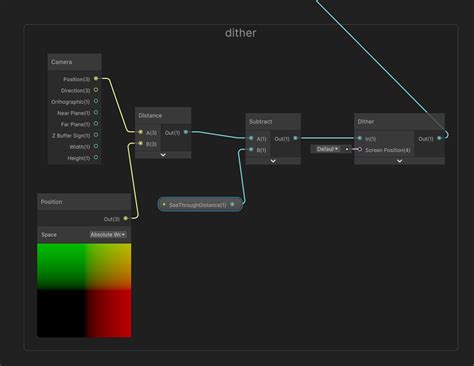
Task: Click the Dither node Out(1) port
Action: click(439, 138)
